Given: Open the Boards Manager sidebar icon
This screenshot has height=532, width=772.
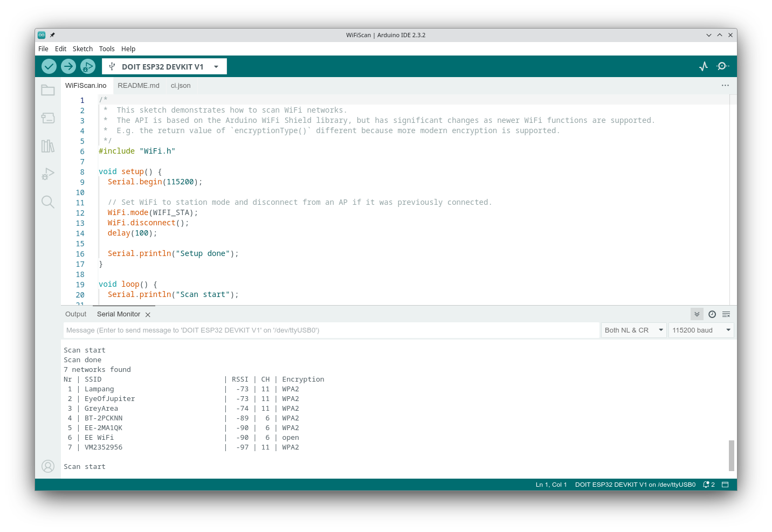Looking at the screenshot, I should [48, 118].
